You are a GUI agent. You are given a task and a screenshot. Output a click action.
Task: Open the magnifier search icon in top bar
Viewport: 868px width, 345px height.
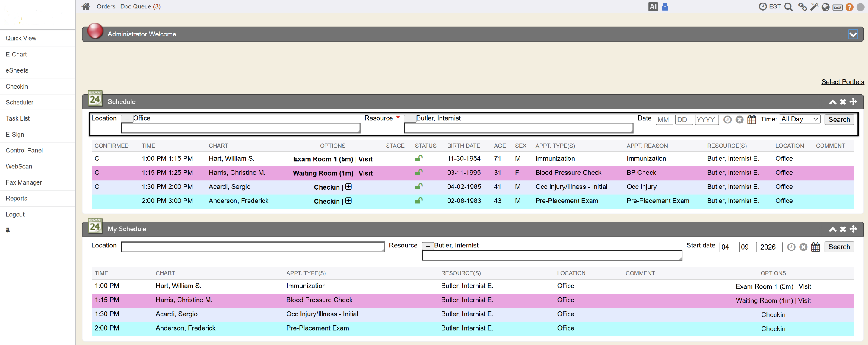[788, 7]
